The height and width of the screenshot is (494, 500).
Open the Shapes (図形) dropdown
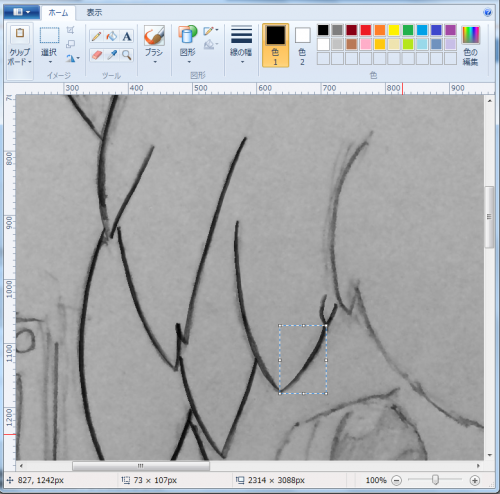pyautogui.click(x=187, y=45)
